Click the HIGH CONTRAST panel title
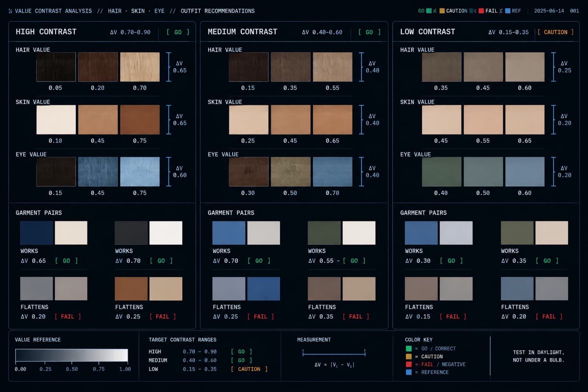 click(x=46, y=32)
